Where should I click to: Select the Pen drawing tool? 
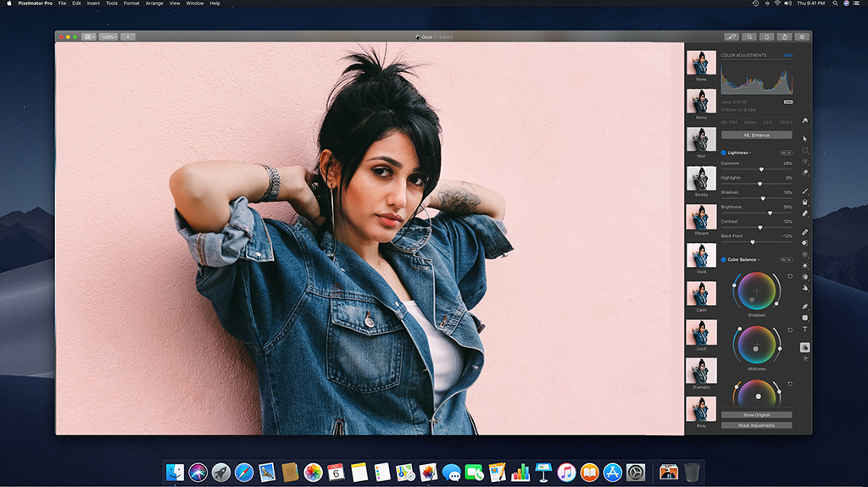[x=805, y=306]
